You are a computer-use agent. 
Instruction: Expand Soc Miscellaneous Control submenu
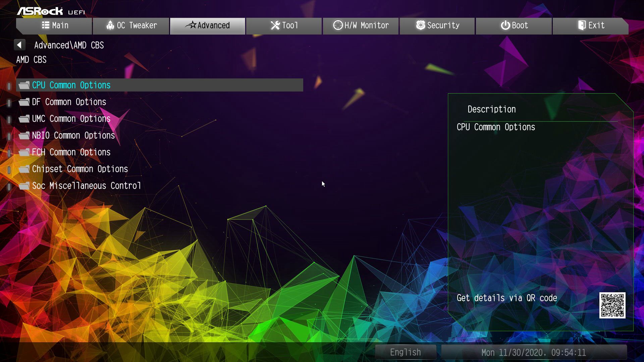[x=87, y=186]
